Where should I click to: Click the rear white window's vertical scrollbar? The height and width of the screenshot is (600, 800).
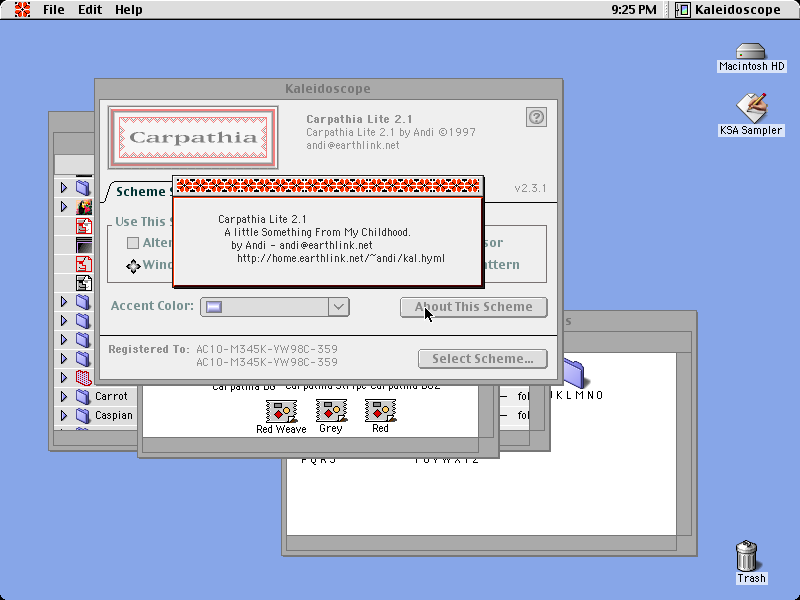(683, 444)
